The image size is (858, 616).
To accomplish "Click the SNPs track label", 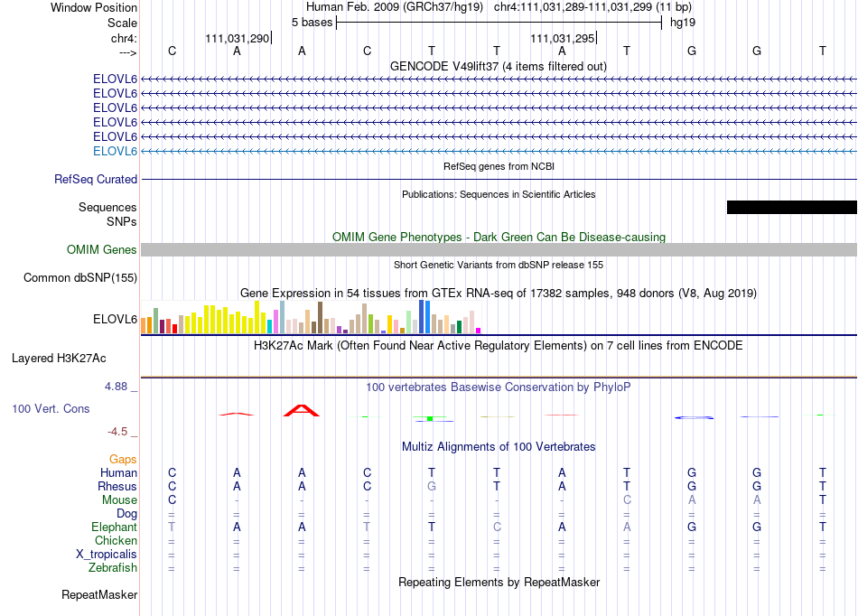I will [122, 221].
